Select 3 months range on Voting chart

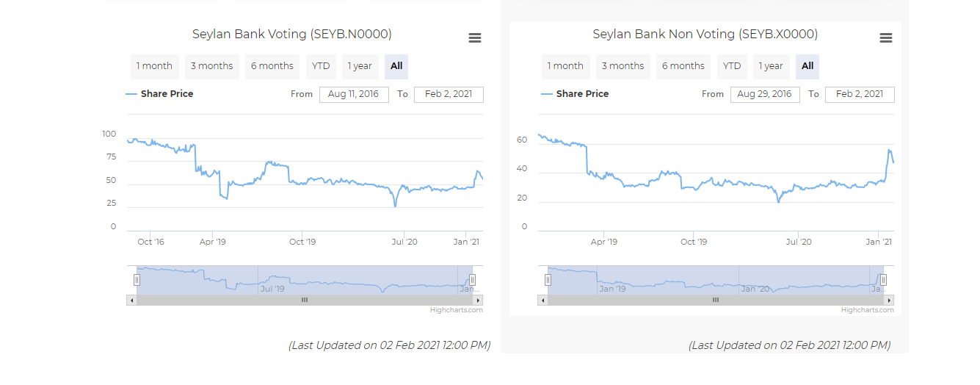(211, 66)
